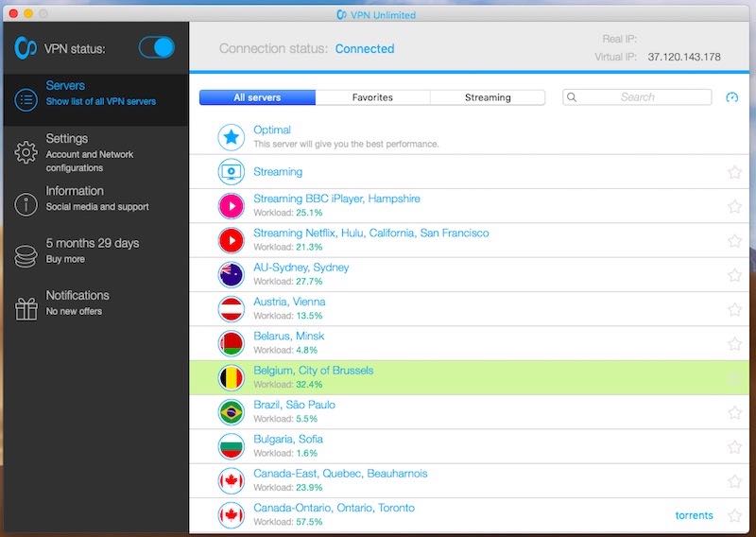The width and height of the screenshot is (756, 537).
Task: Favorite the Canada-Ontario Toronto server
Action: (734, 515)
